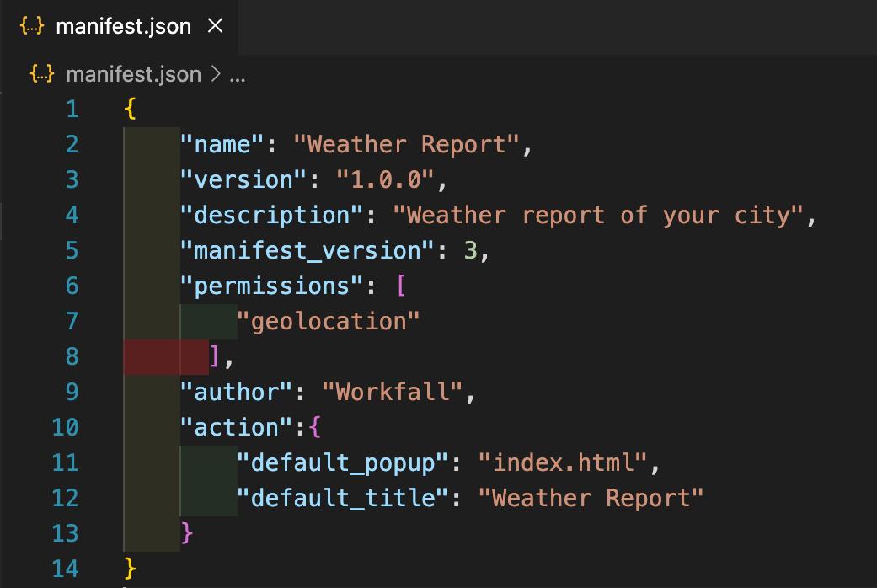Click the opening square bracket on line 6
This screenshot has width=877, height=588.
(400, 286)
